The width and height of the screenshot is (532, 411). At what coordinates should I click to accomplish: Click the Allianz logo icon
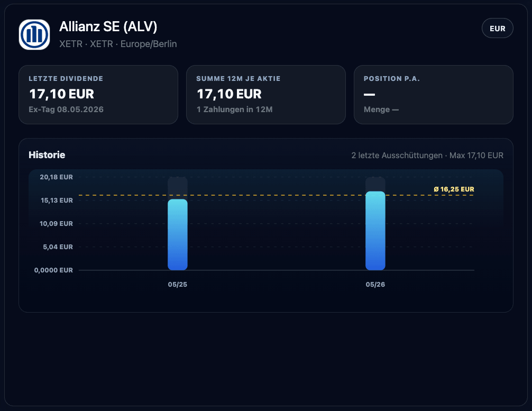34,34
